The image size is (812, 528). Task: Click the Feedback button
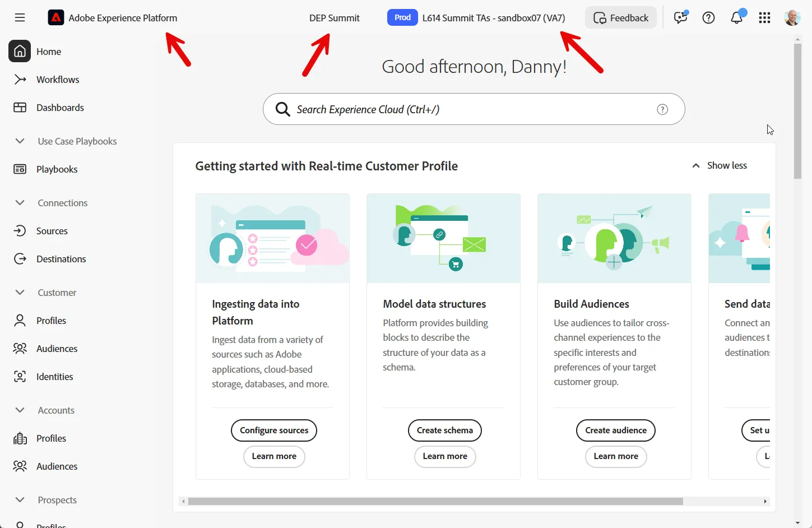621,18
